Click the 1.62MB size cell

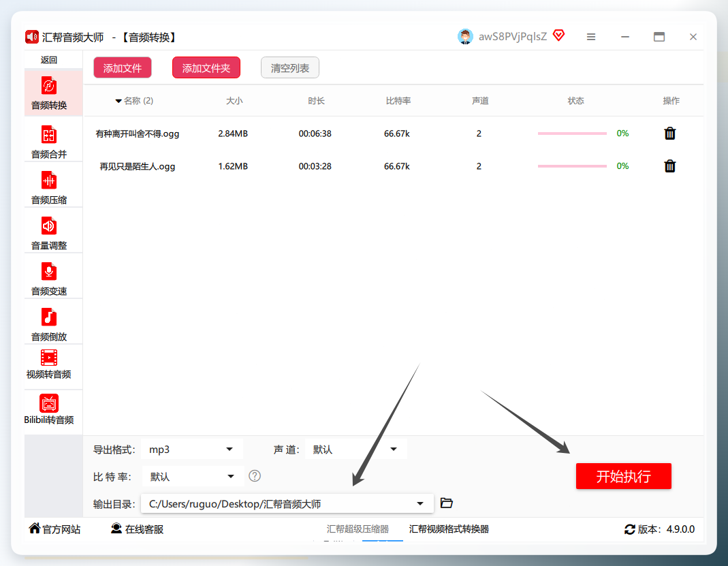233,166
